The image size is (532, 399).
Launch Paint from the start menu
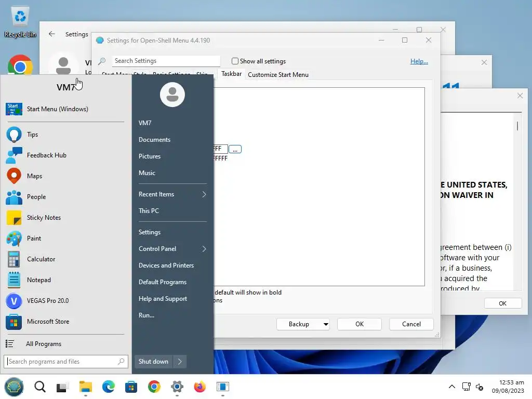coord(65,238)
